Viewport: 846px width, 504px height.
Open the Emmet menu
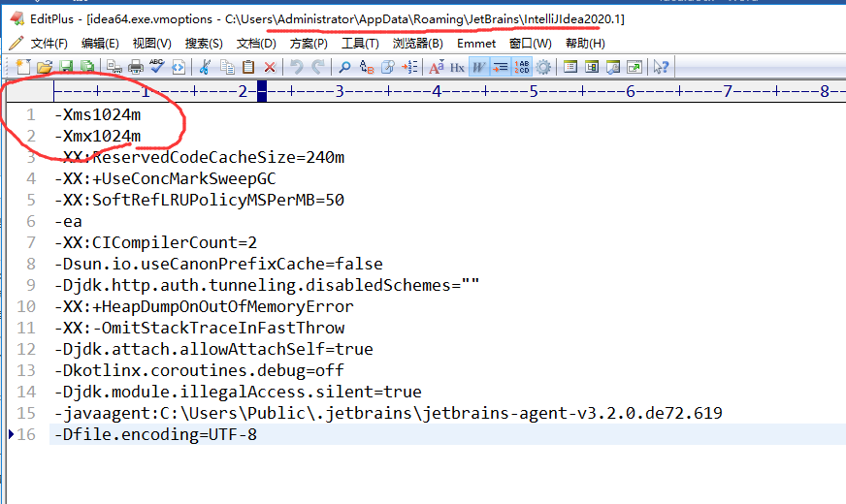[x=475, y=43]
